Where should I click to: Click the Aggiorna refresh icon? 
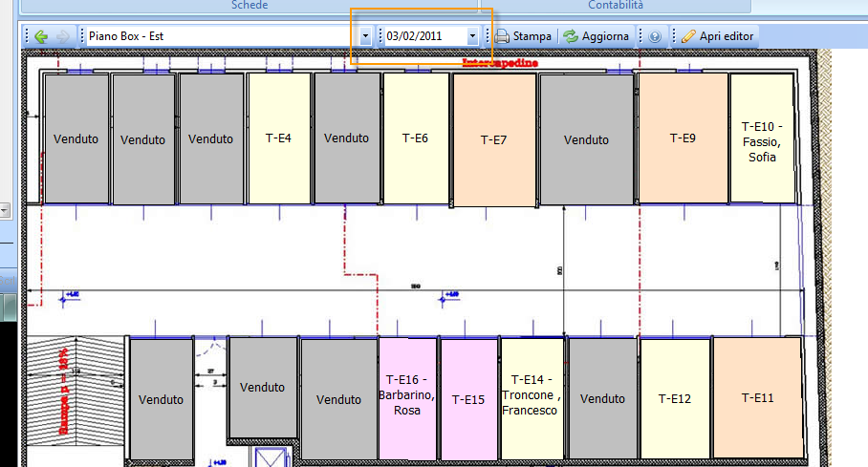(571, 36)
